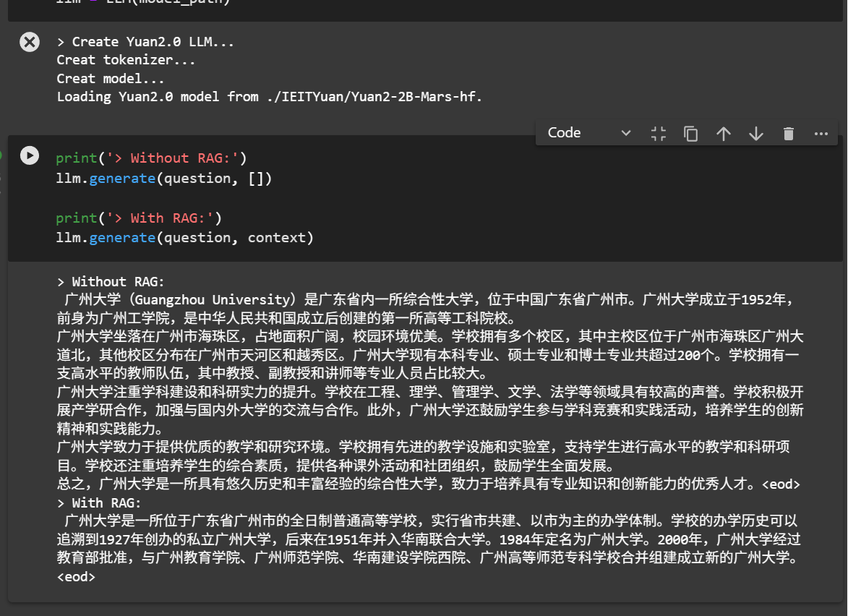Click 'Creat model...' output text
848x616 pixels.
tap(111, 78)
